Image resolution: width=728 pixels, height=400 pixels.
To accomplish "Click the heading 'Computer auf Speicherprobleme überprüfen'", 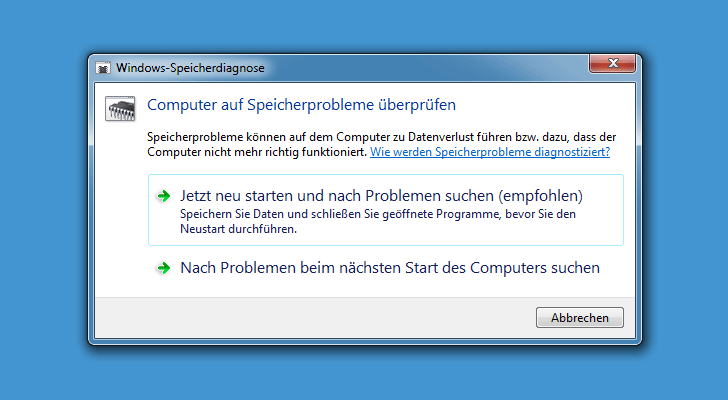I will (x=301, y=105).
